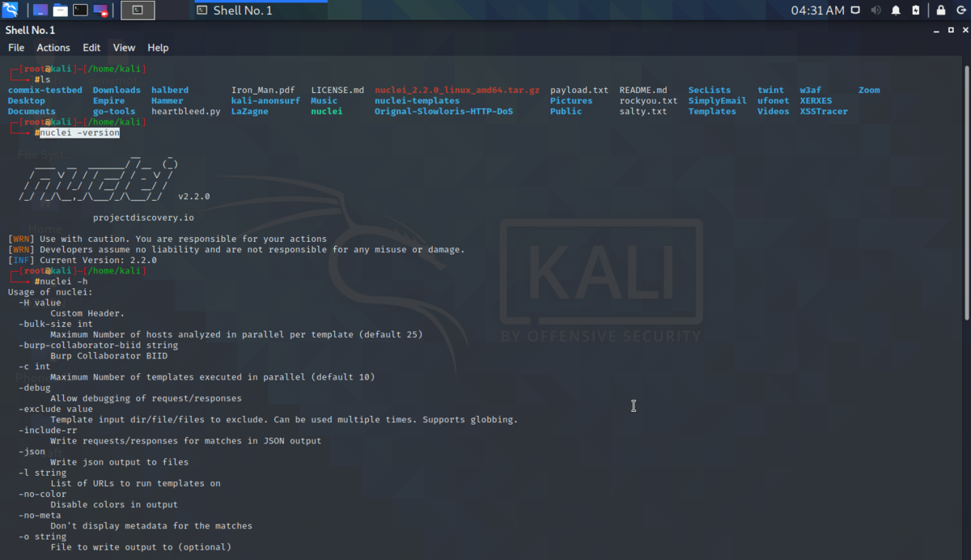The height and width of the screenshot is (560, 971).
Task: Lock the screen with the padlock icon
Action: coord(940,11)
